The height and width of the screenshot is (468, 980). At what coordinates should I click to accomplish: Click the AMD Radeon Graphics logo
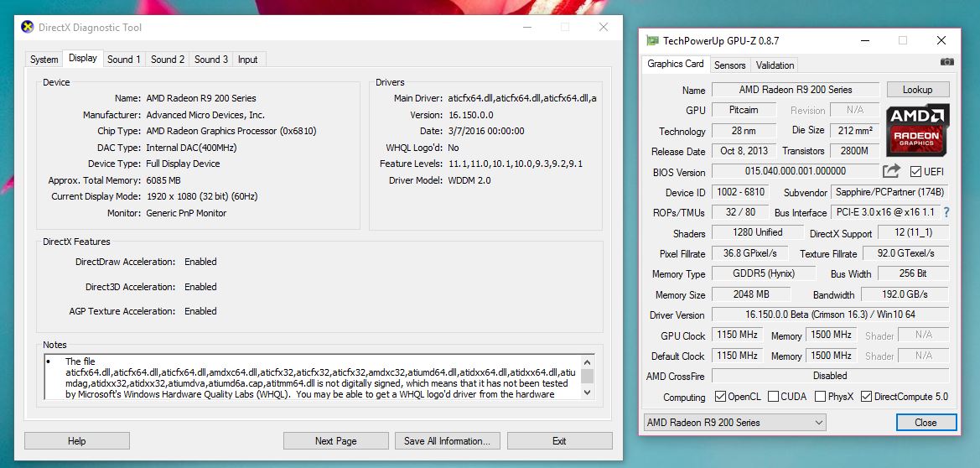point(917,130)
